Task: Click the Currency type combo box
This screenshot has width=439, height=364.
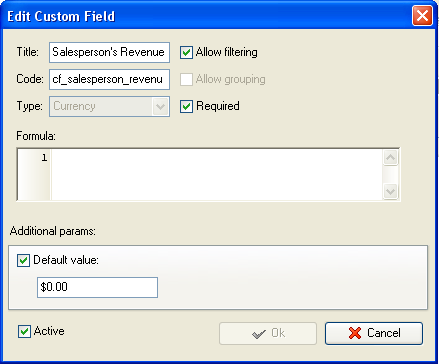Action: tap(109, 107)
